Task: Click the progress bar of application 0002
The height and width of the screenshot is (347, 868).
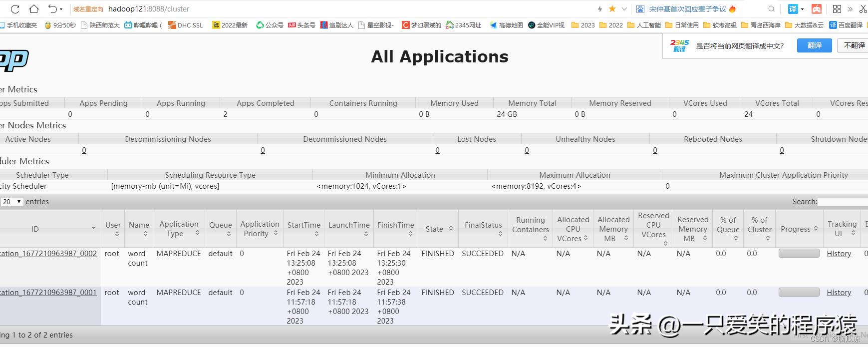Action: [799, 254]
